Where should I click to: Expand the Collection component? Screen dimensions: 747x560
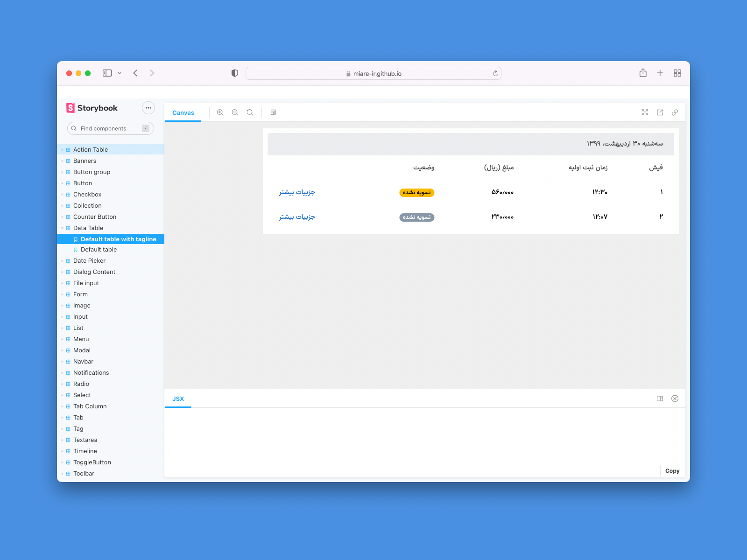coord(111,205)
